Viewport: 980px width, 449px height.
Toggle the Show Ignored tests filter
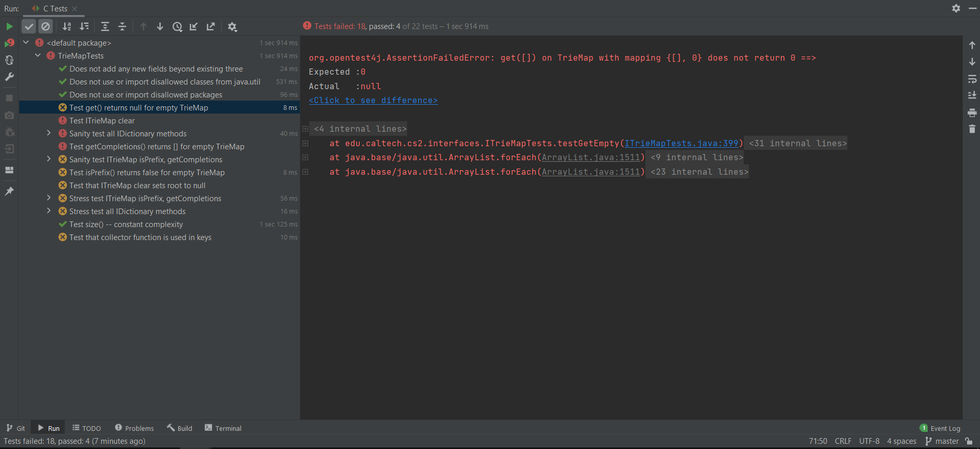46,26
